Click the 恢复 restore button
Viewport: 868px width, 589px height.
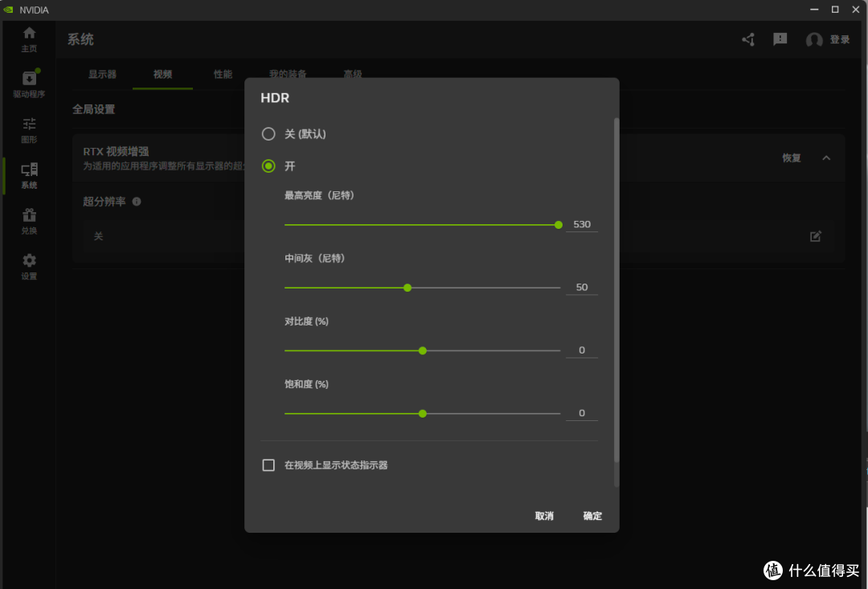[x=792, y=158]
